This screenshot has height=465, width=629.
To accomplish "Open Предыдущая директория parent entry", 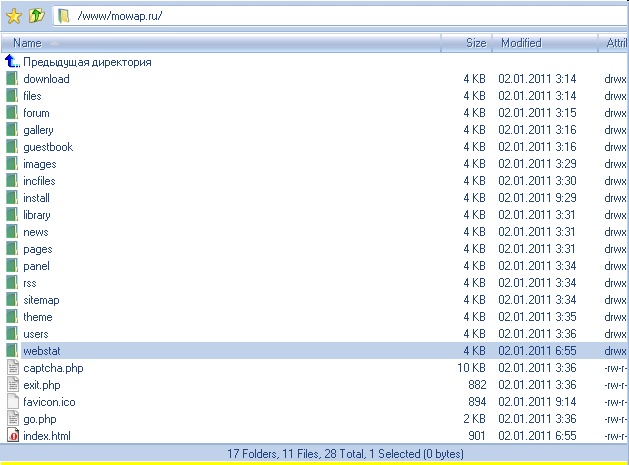I will tap(87, 62).
